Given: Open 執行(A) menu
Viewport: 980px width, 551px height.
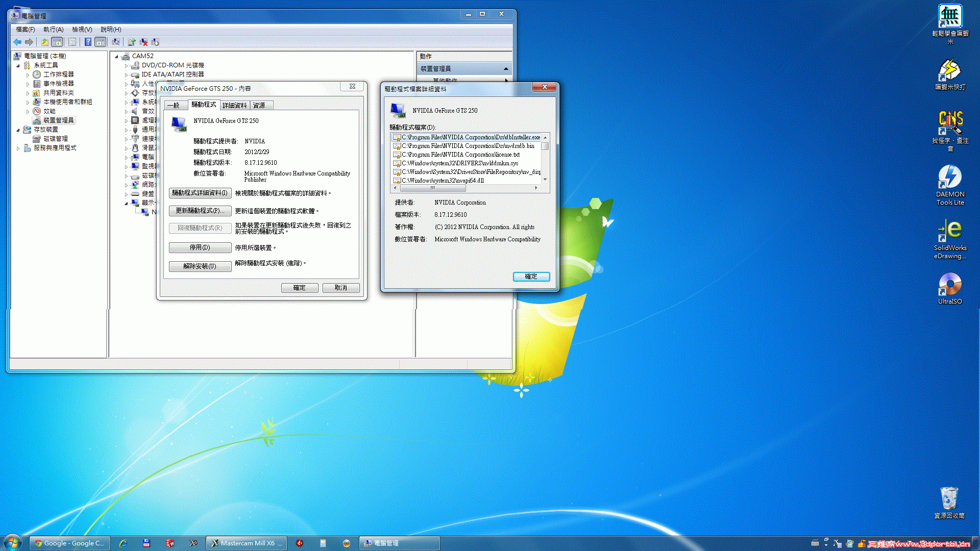Looking at the screenshot, I should pyautogui.click(x=53, y=30).
